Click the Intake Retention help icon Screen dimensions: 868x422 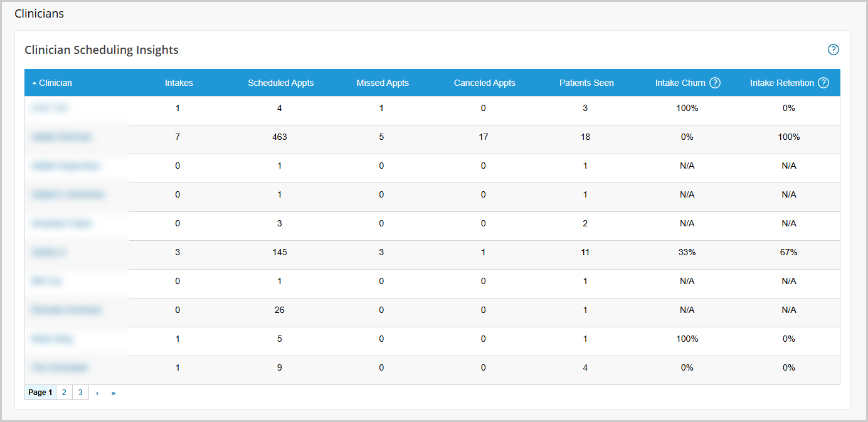point(823,83)
